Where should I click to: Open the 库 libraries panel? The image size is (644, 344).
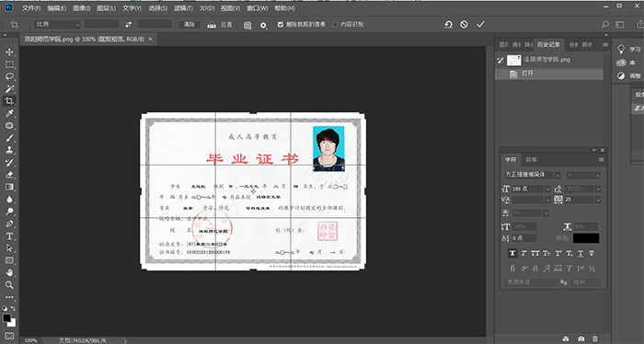[627, 63]
